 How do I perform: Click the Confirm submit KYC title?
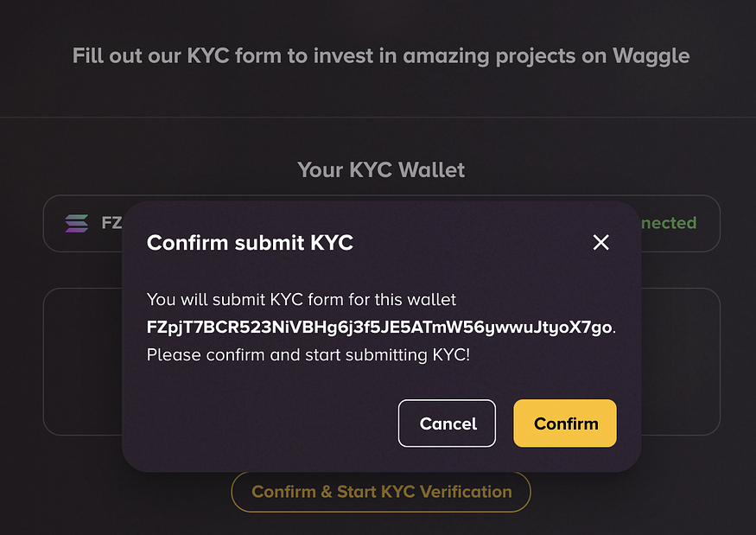click(x=250, y=243)
